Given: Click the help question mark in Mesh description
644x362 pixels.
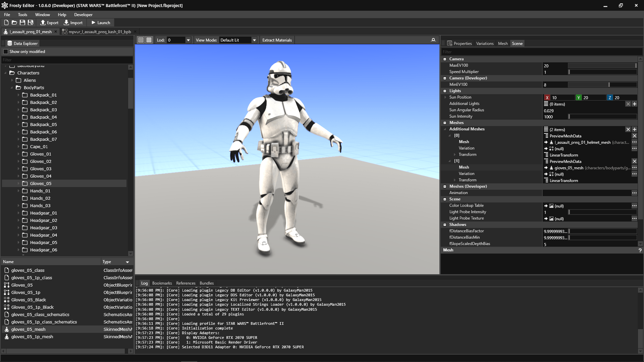Looking at the screenshot, I should pyautogui.click(x=640, y=250).
